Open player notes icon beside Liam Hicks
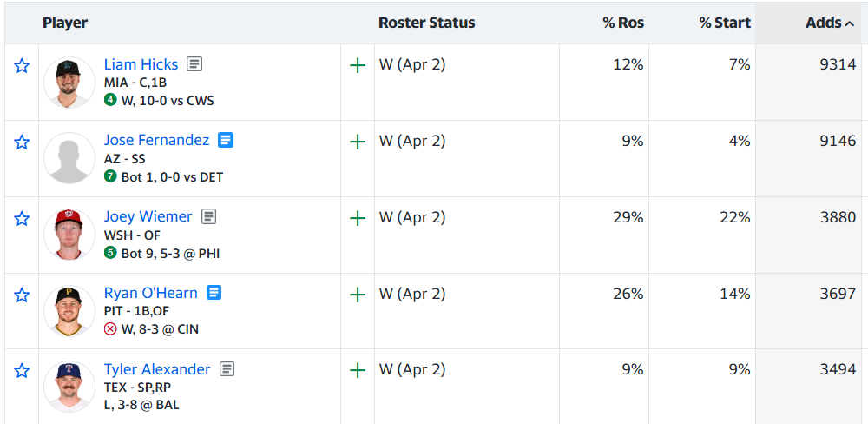The height and width of the screenshot is (424, 868). point(194,64)
